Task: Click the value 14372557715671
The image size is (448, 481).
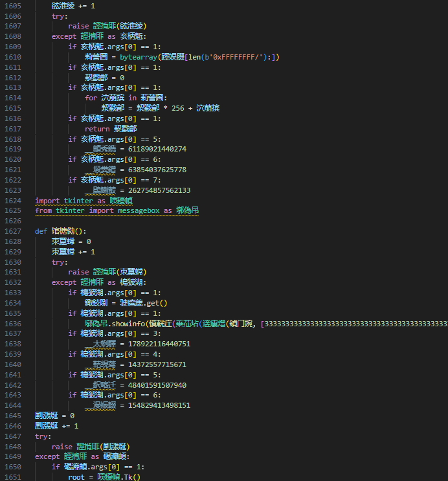Action: 157,364
